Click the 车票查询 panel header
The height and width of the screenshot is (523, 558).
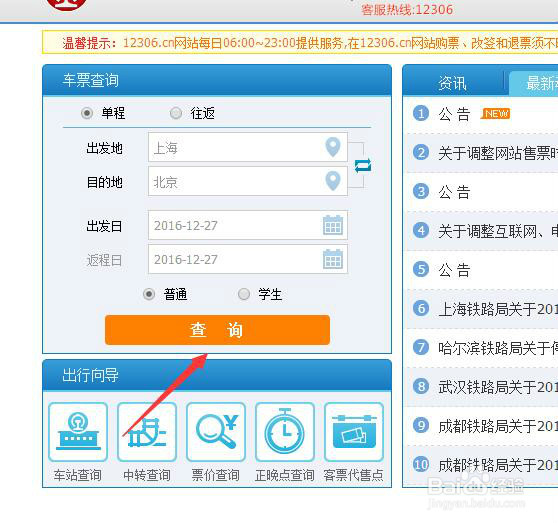coord(217,80)
